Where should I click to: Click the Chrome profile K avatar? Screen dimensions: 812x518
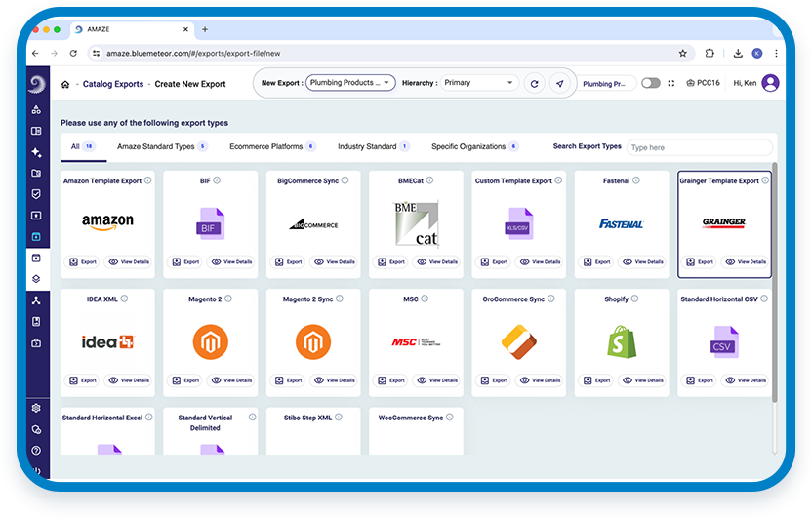tap(756, 53)
